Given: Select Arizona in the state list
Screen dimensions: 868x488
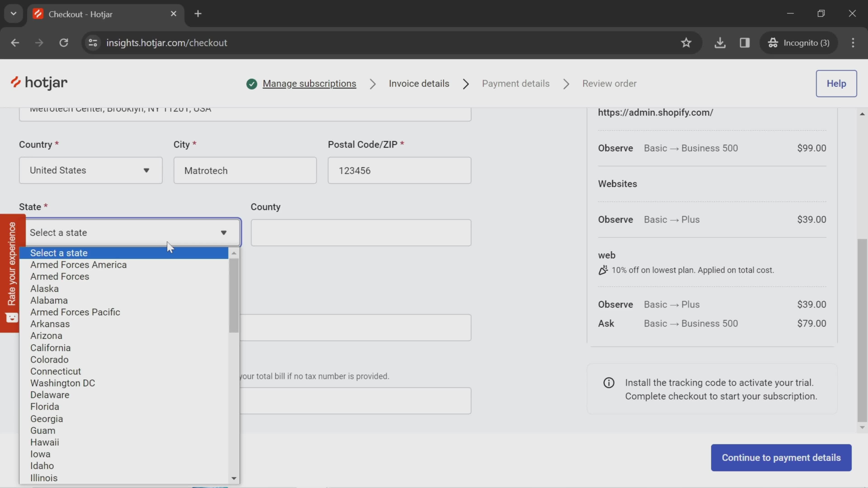Looking at the screenshot, I should (x=124, y=336).
